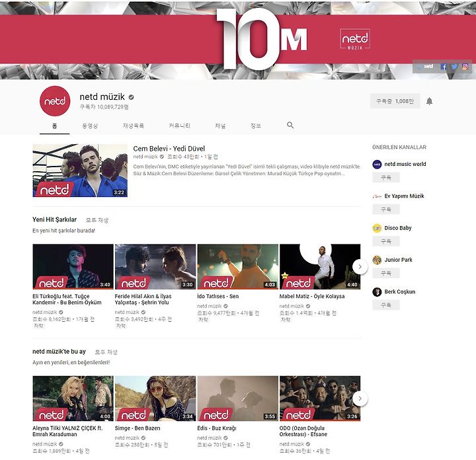Open Simge - Ben Bazen video thumbnail
Viewport: 476px width, 460px height.
(155, 399)
